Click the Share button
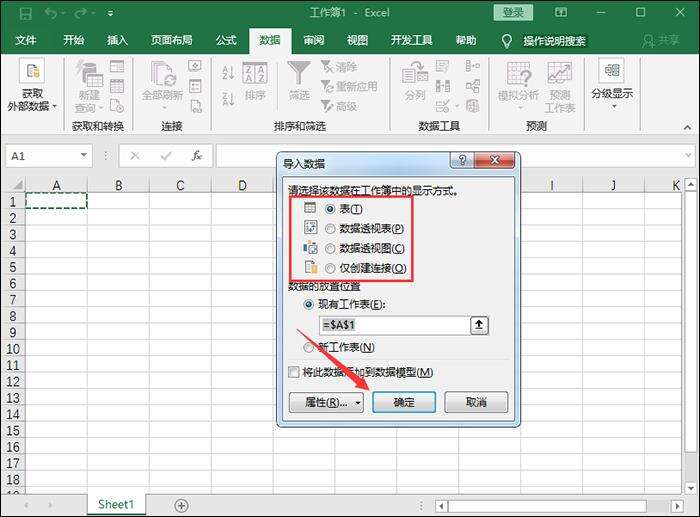 click(662, 41)
